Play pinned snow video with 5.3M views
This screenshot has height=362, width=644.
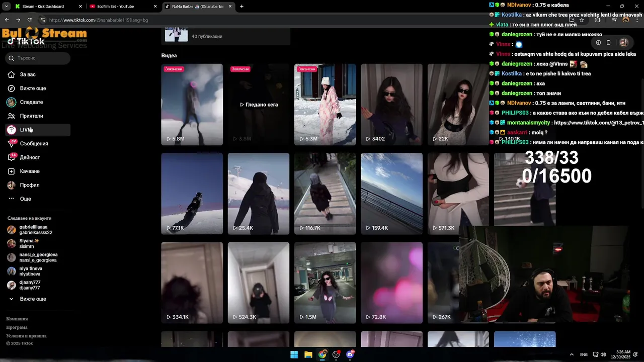click(325, 105)
